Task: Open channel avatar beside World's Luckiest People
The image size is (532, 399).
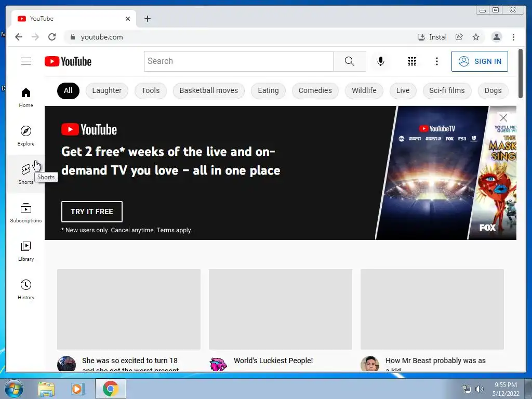Action: [218, 364]
